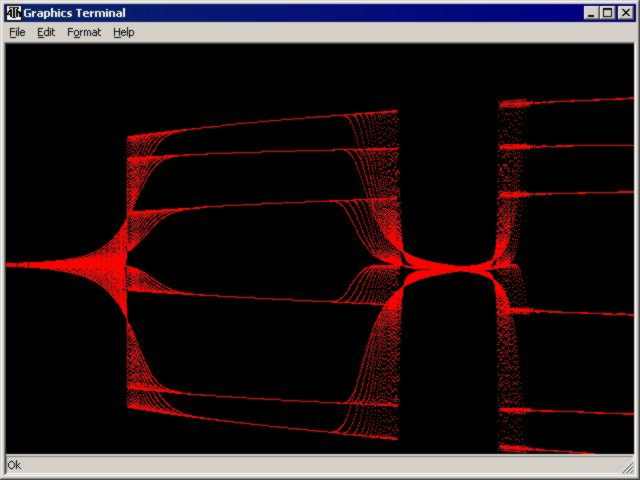The image size is (640, 480).
Task: Click the topmost red branch at the right edge
Action: coord(600,100)
